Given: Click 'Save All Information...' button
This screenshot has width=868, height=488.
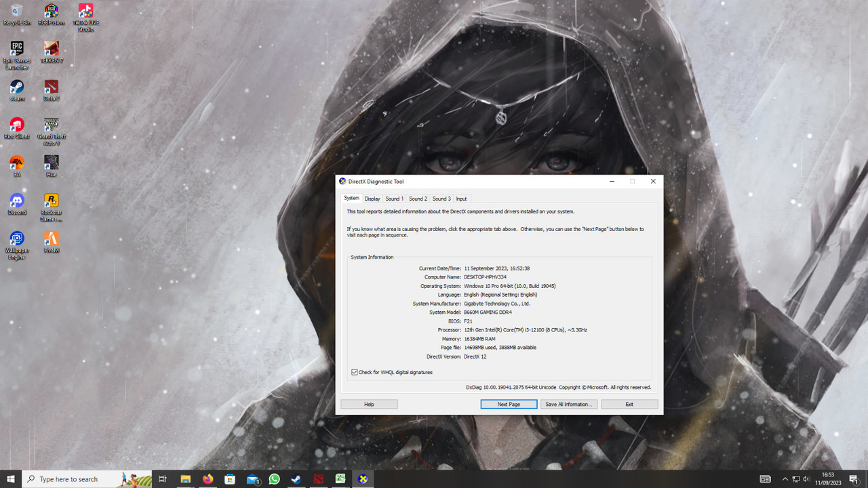Looking at the screenshot, I should [568, 404].
